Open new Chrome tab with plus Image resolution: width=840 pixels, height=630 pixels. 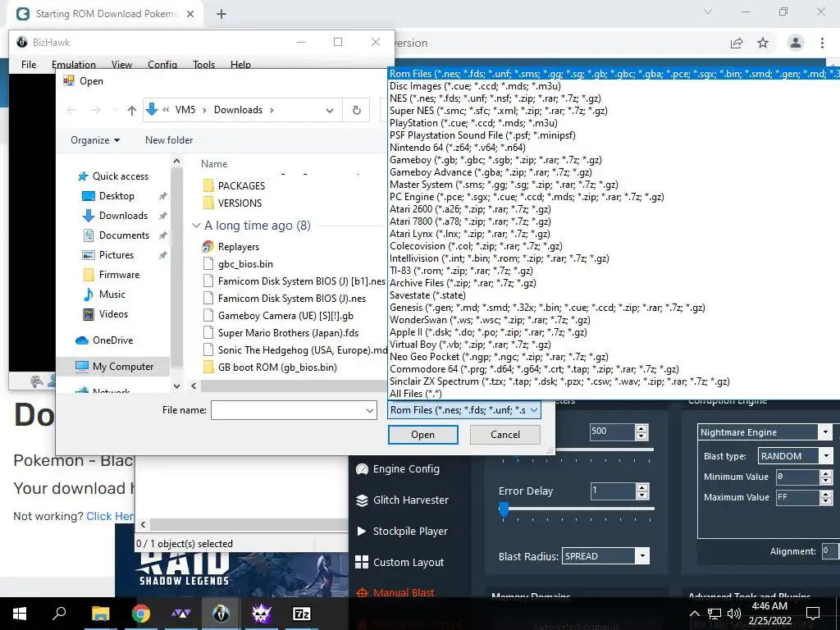point(221,14)
